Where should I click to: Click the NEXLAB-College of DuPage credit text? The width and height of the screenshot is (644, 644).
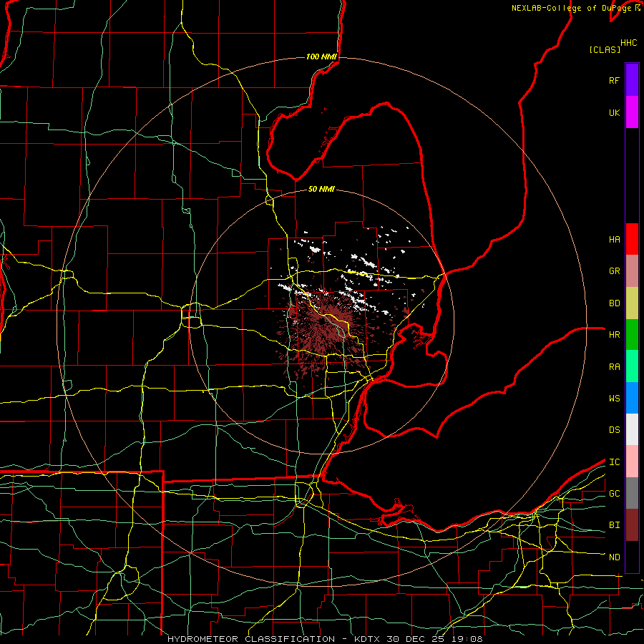(x=572, y=8)
